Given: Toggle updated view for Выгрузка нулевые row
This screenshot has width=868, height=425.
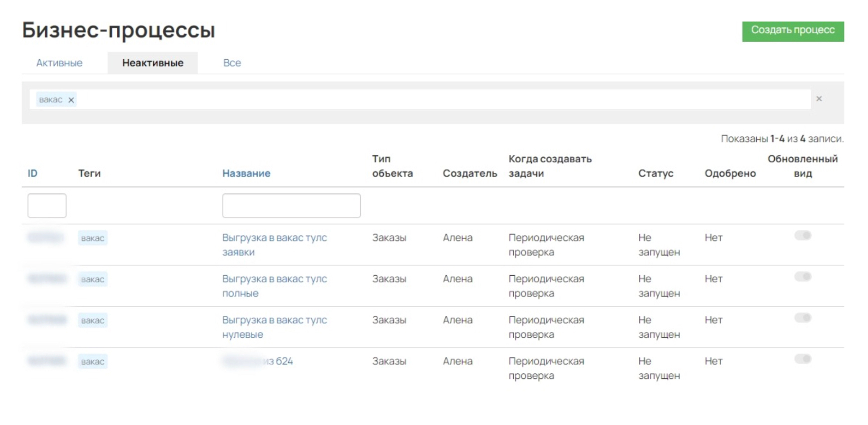Looking at the screenshot, I should point(802,318).
